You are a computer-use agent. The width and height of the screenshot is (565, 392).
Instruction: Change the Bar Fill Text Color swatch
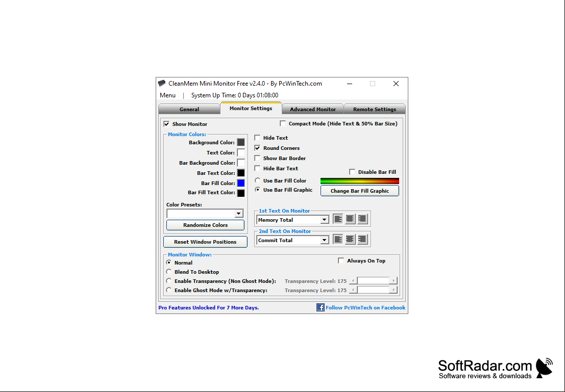point(241,193)
